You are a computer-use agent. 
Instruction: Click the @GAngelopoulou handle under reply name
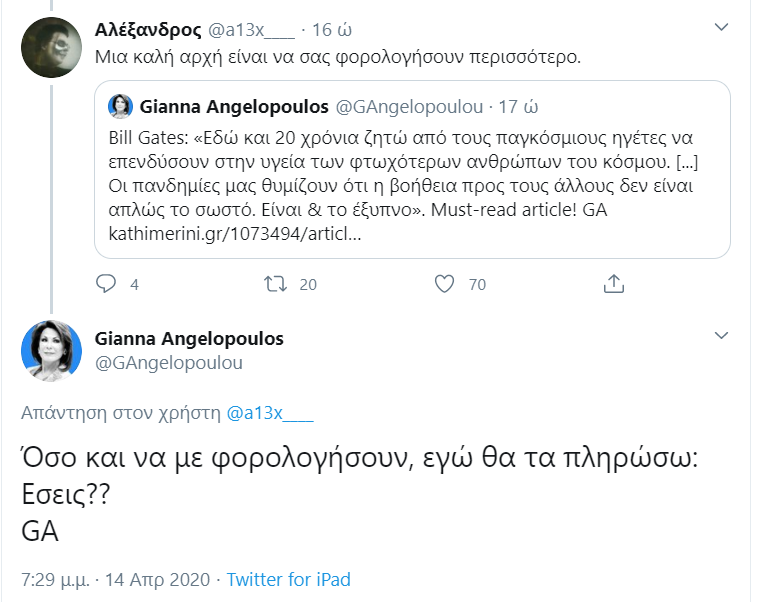coord(168,362)
